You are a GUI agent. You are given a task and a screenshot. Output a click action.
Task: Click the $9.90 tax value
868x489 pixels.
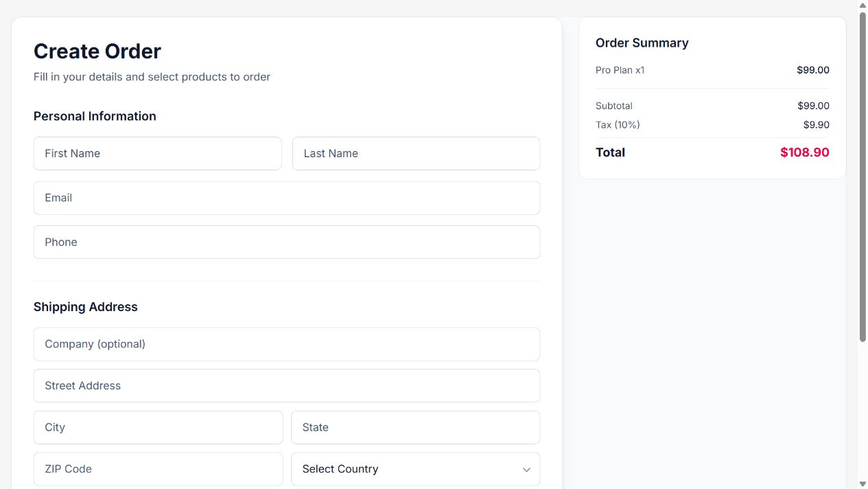pos(817,125)
